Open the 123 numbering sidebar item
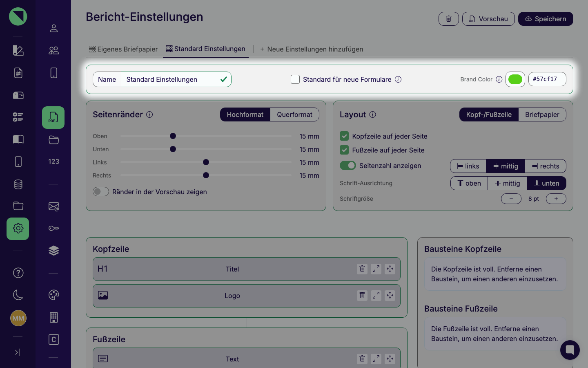Viewport: 588px width, 368px height. click(53, 162)
